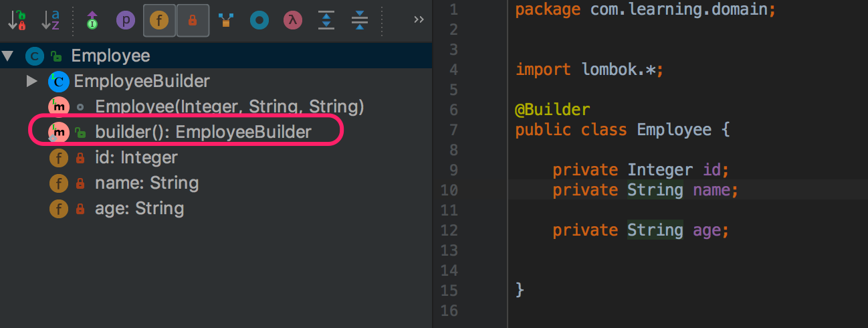Click Collapse All icon

pyautogui.click(x=360, y=20)
